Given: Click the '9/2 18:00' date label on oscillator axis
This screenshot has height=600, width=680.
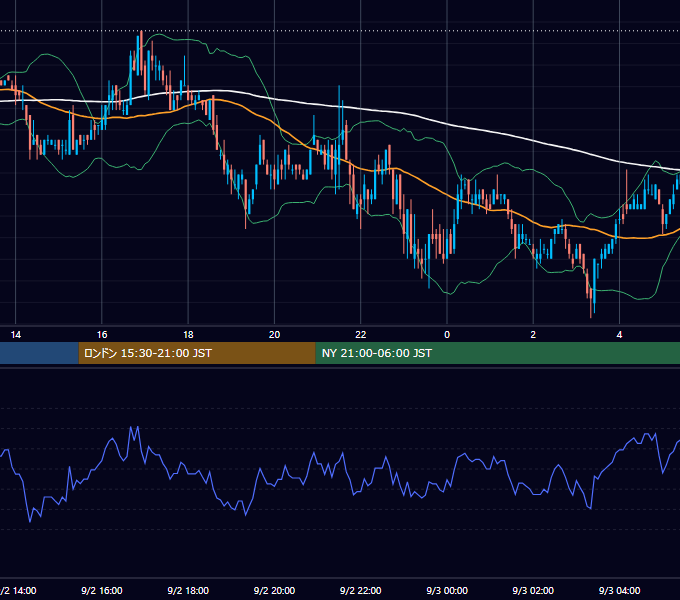Looking at the screenshot, I should 188,590.
